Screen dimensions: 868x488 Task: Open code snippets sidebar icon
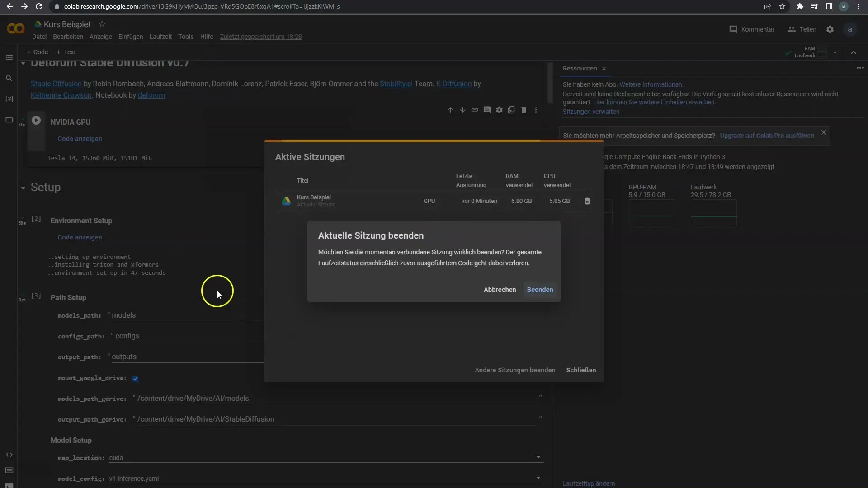pyautogui.click(x=9, y=455)
